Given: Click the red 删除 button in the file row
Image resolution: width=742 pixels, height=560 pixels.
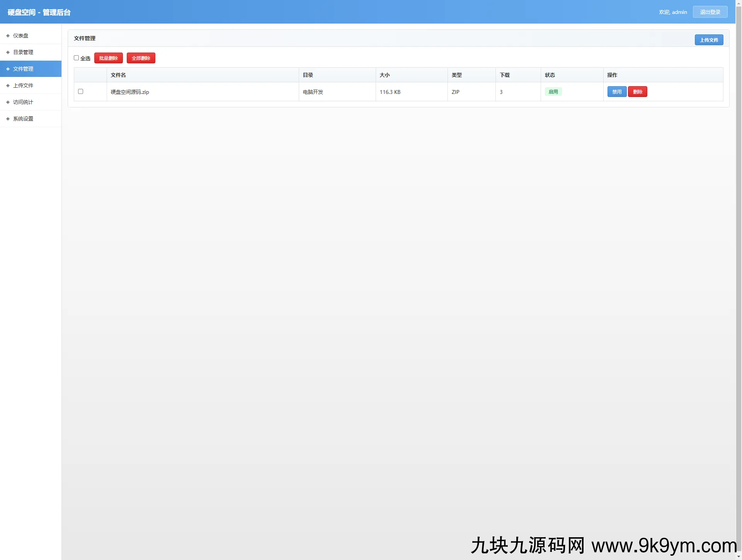Looking at the screenshot, I should coord(637,92).
